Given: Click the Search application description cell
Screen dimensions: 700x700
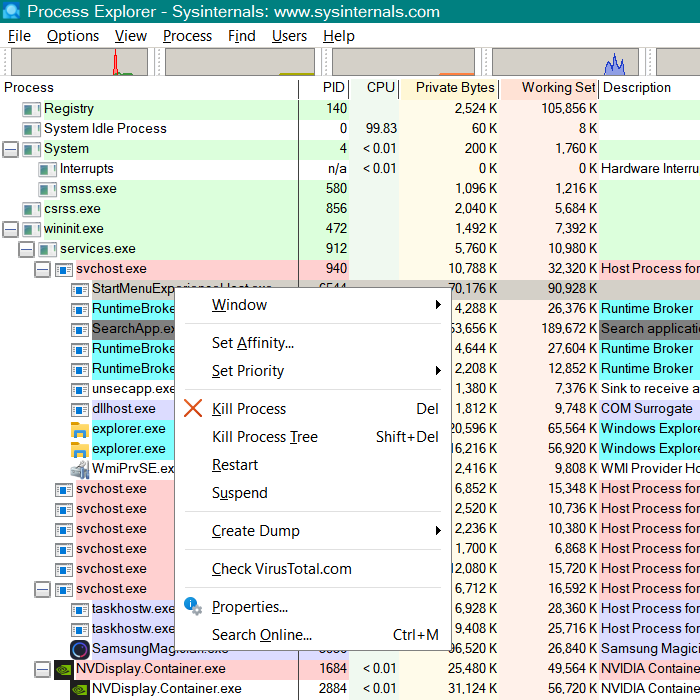Looking at the screenshot, I should coord(650,329).
